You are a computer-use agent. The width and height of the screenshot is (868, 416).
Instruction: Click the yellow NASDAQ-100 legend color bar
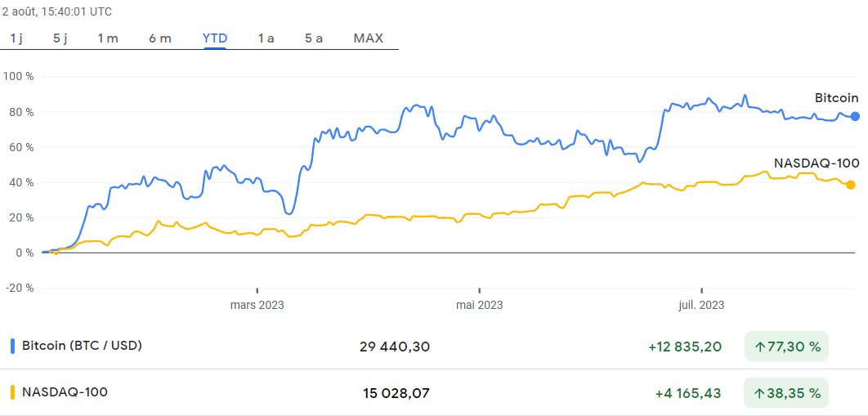(12, 392)
